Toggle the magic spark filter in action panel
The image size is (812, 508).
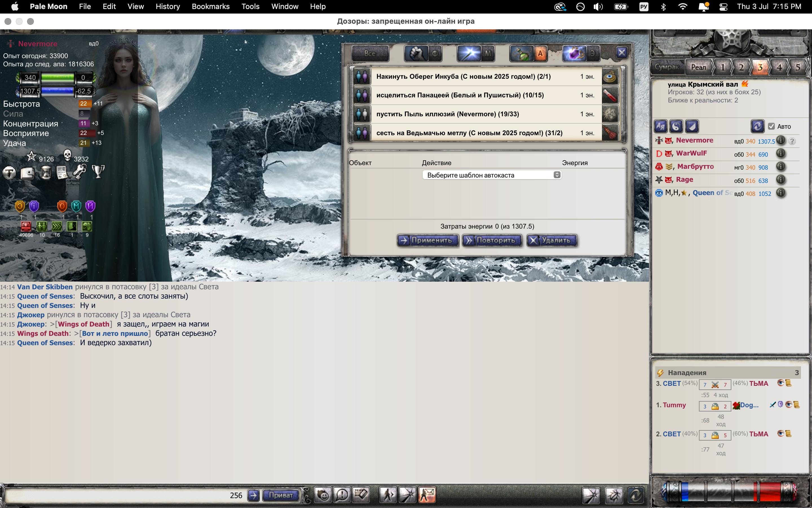coord(469,53)
